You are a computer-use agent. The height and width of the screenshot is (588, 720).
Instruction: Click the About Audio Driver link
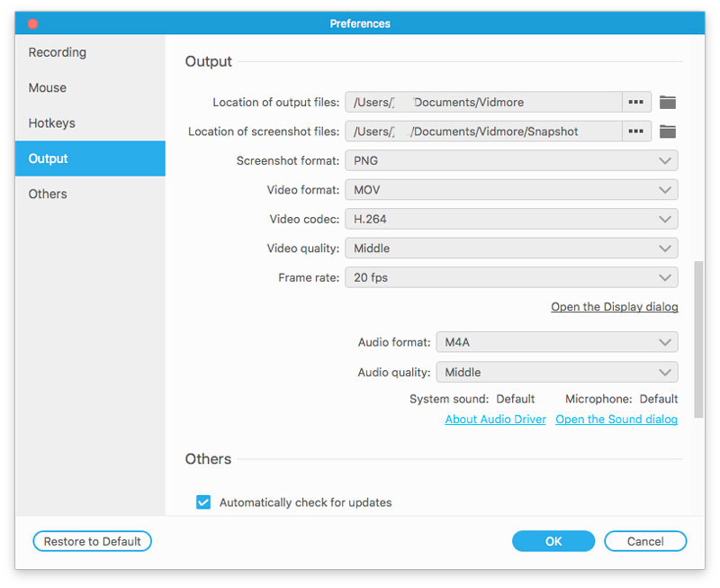coord(495,420)
